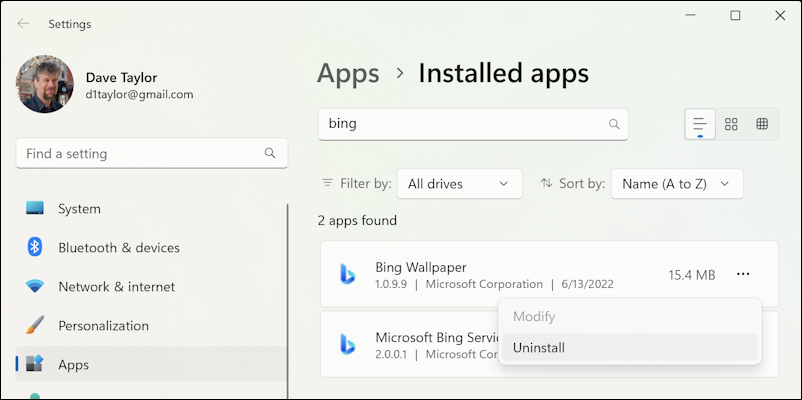This screenshot has height=400, width=802.
Task: Open Personalization settings
Action: pyautogui.click(x=151, y=326)
